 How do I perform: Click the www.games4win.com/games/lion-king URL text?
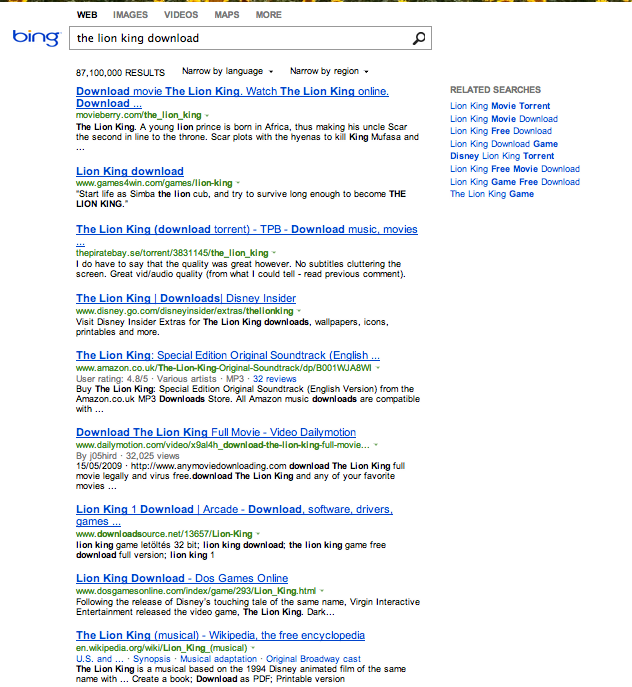click(154, 183)
